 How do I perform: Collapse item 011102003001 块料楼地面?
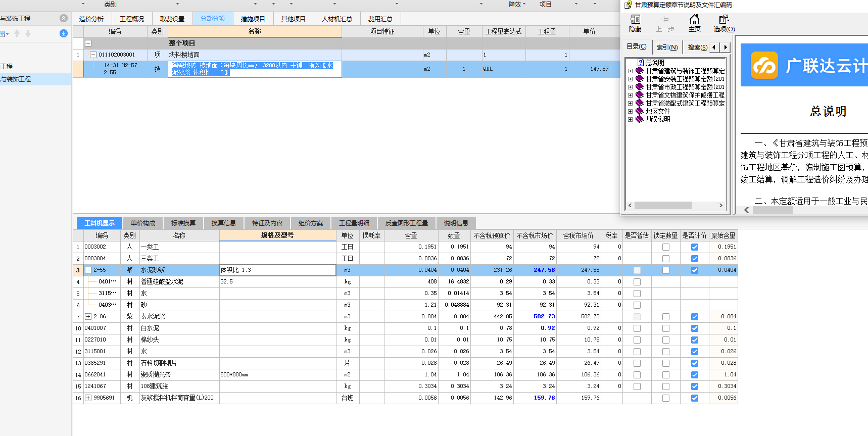[93, 55]
